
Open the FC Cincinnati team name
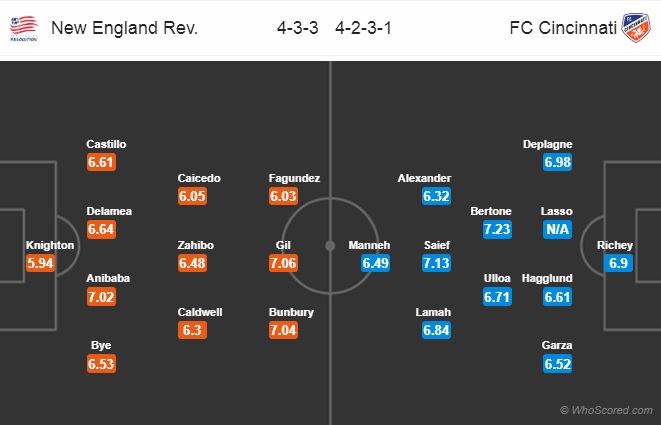tap(563, 28)
